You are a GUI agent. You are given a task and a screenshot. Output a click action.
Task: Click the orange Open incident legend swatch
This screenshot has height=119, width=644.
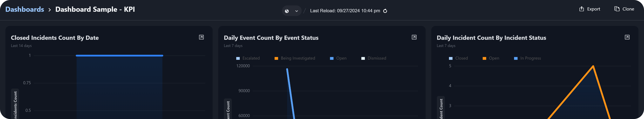coord(484,59)
